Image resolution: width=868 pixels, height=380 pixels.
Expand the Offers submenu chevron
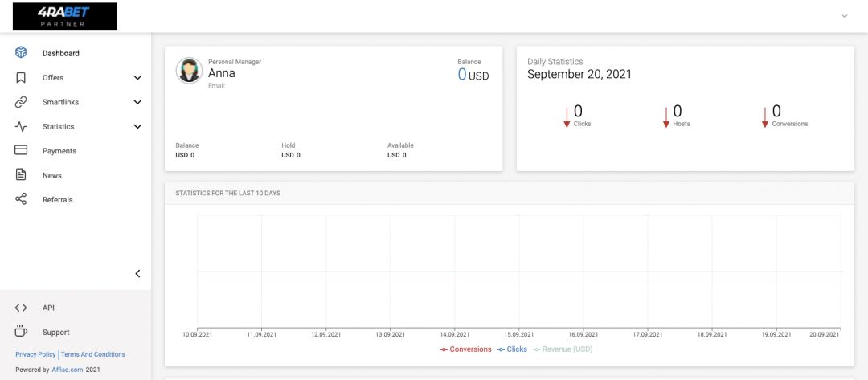(x=137, y=78)
